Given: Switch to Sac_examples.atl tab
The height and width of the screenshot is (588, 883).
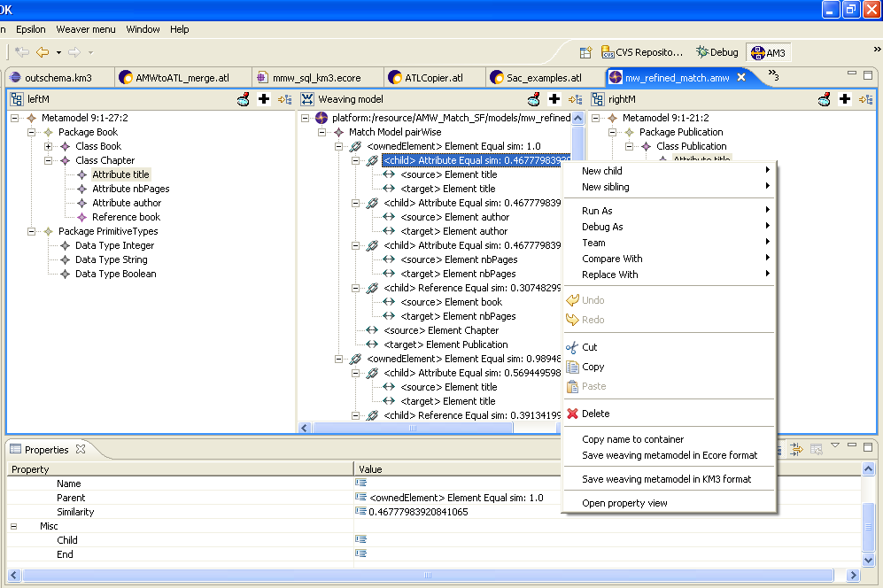Looking at the screenshot, I should click(544, 78).
